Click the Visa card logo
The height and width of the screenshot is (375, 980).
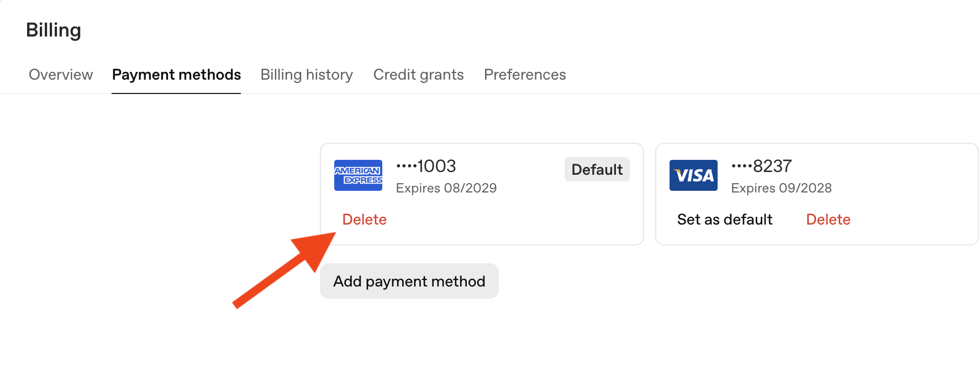click(x=693, y=175)
